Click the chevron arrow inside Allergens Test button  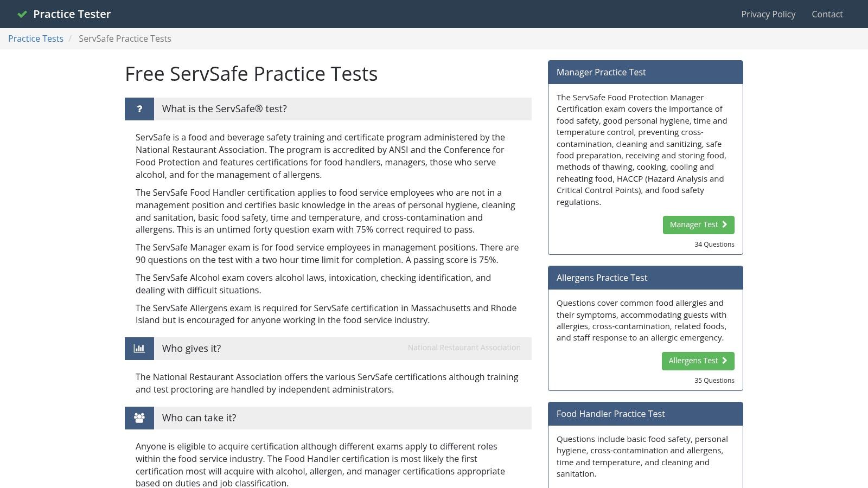[724, 361]
